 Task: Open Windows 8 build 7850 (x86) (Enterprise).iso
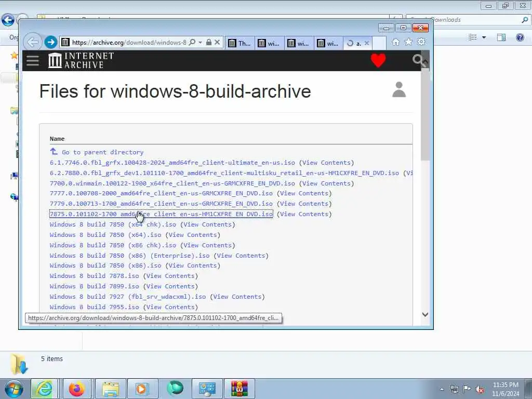point(129,256)
